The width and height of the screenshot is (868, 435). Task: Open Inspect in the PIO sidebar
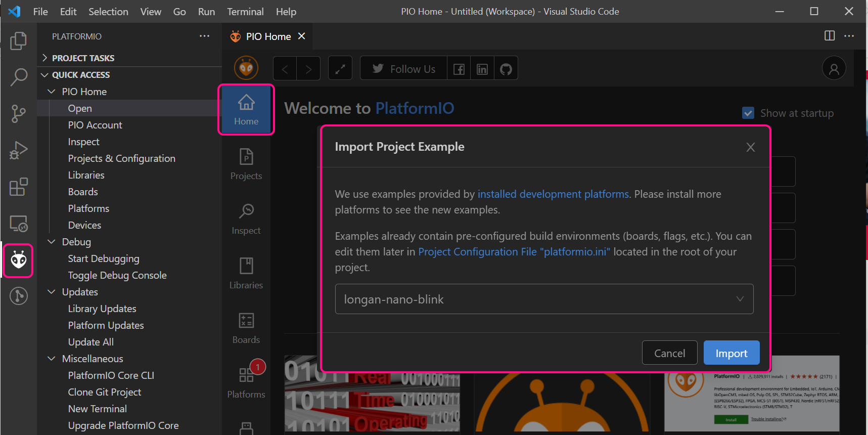tap(246, 219)
